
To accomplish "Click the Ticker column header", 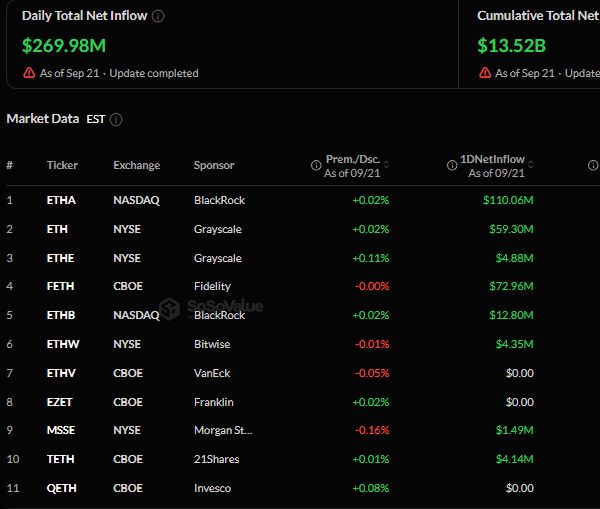I will coord(62,165).
